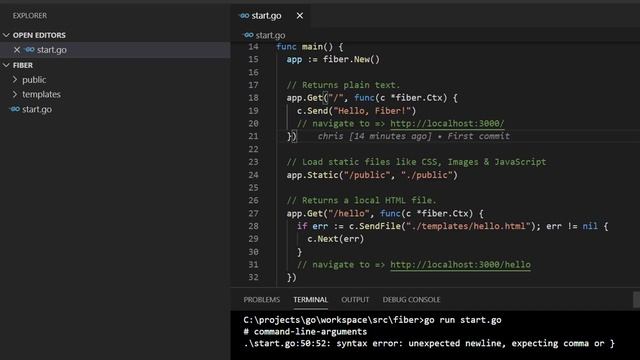640x360 pixels.
Task: Click the c.Next(err) statement
Action: [336, 239]
